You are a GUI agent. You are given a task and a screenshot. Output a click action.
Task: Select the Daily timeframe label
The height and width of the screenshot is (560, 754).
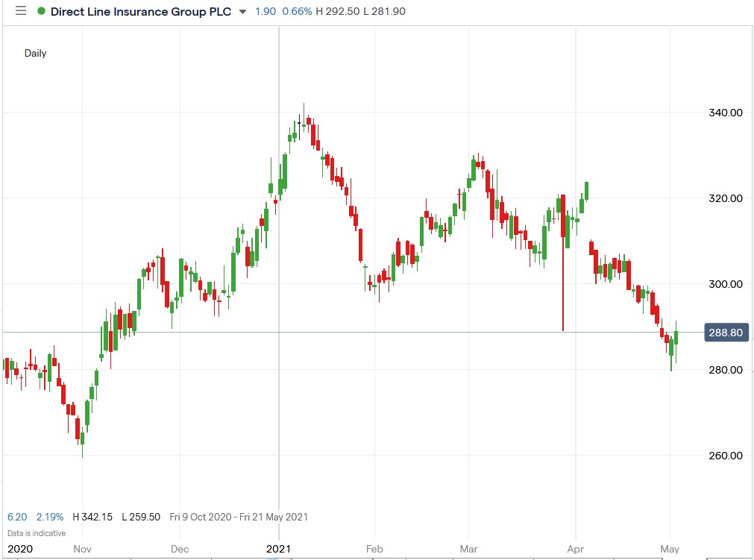[x=35, y=53]
